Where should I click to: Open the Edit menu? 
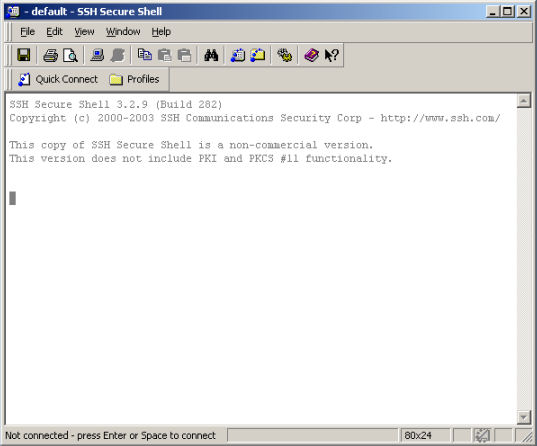(54, 32)
